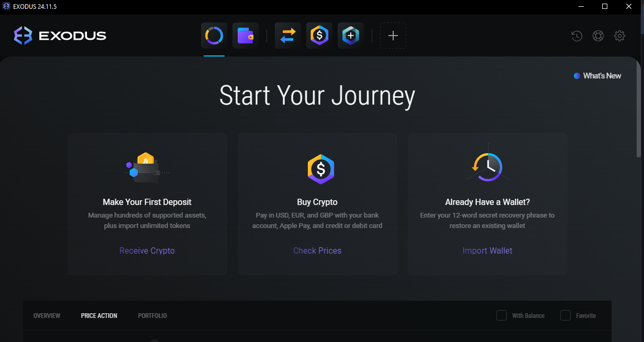
Task: Open the What's New notification
Action: (597, 76)
